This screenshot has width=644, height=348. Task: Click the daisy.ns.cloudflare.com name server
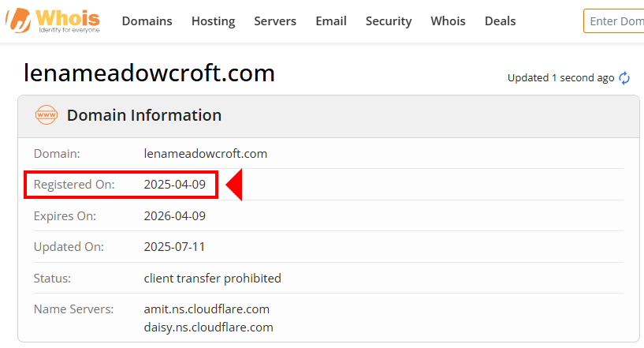tap(208, 327)
